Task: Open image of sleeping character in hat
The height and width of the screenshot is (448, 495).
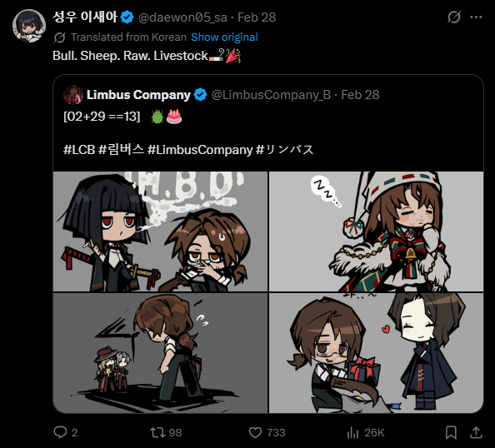Action: (x=376, y=231)
